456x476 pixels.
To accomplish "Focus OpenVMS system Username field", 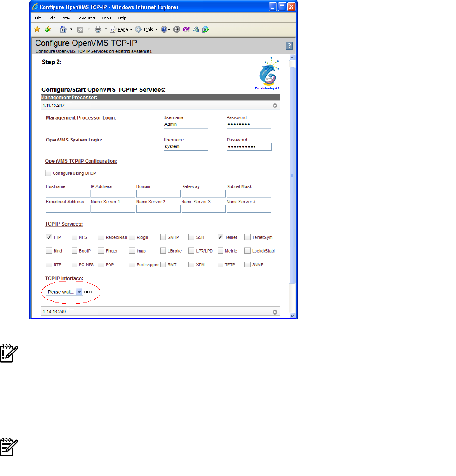I will pos(186,147).
